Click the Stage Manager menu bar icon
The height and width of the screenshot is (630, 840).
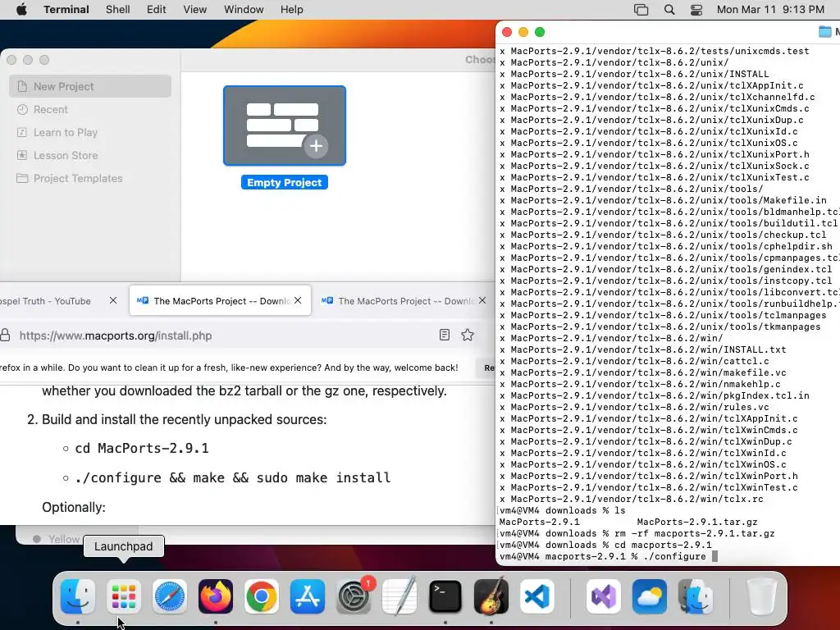641,10
